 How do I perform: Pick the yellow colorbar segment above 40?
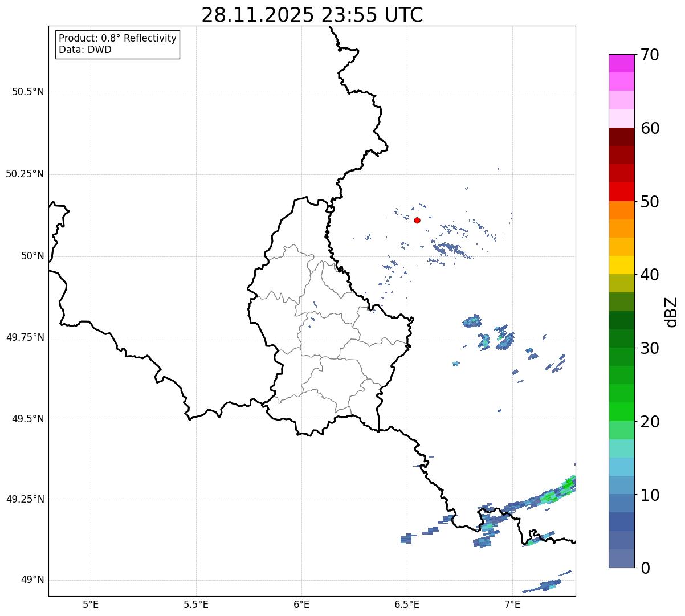point(622,265)
